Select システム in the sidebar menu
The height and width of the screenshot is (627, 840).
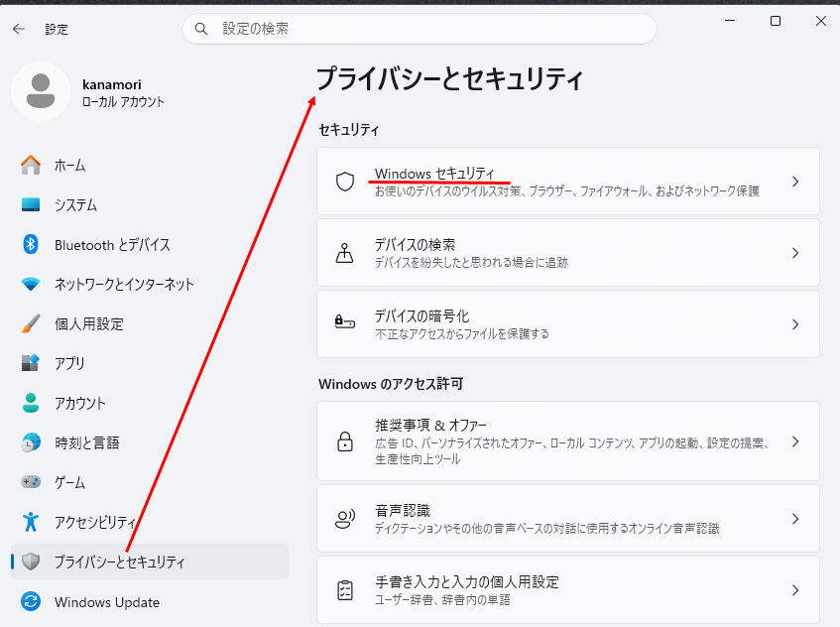pos(75,204)
